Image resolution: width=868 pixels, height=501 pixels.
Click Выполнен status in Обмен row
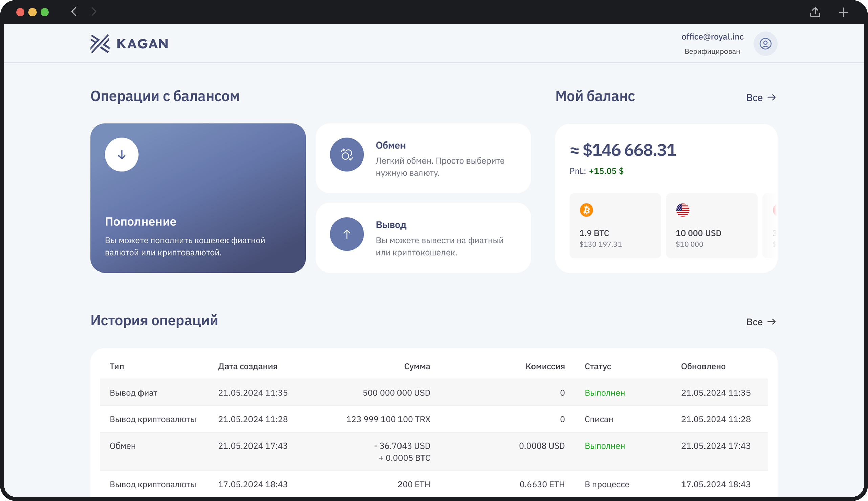(x=605, y=445)
